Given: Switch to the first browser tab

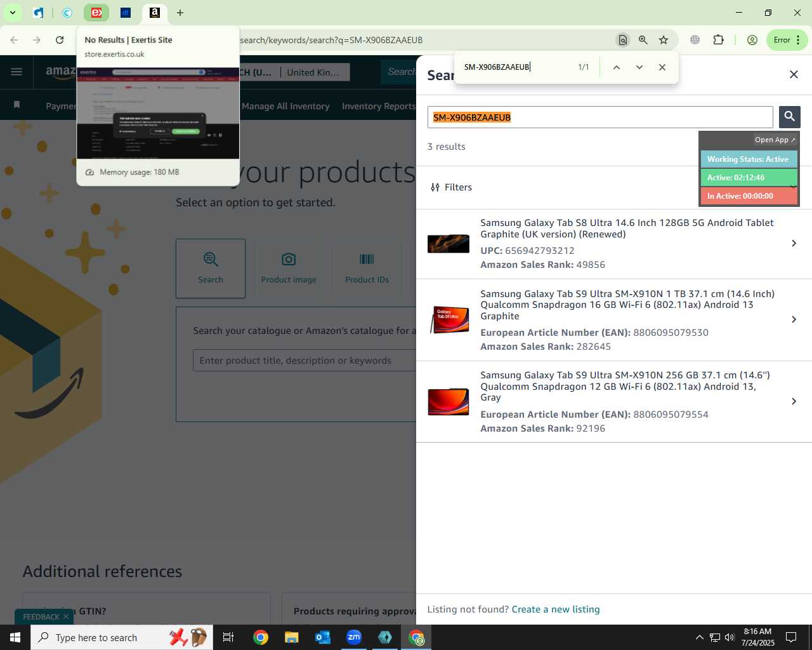Looking at the screenshot, I should pyautogui.click(x=39, y=12).
